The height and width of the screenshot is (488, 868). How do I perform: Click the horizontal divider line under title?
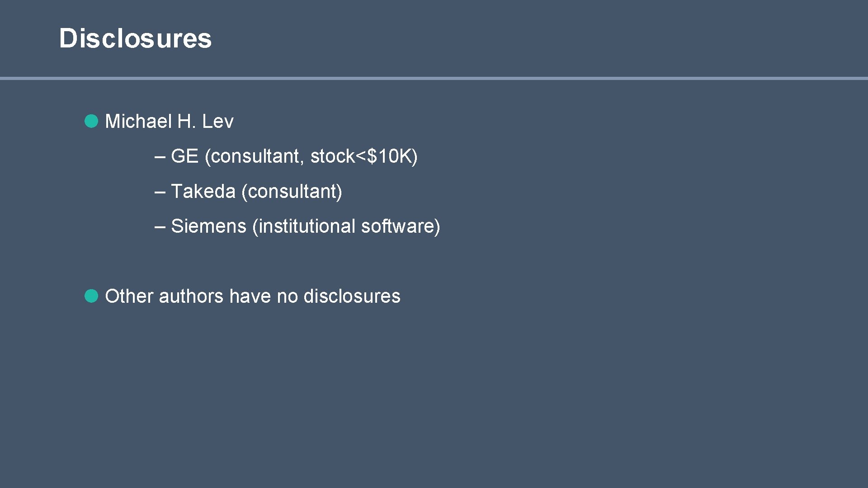(x=434, y=79)
